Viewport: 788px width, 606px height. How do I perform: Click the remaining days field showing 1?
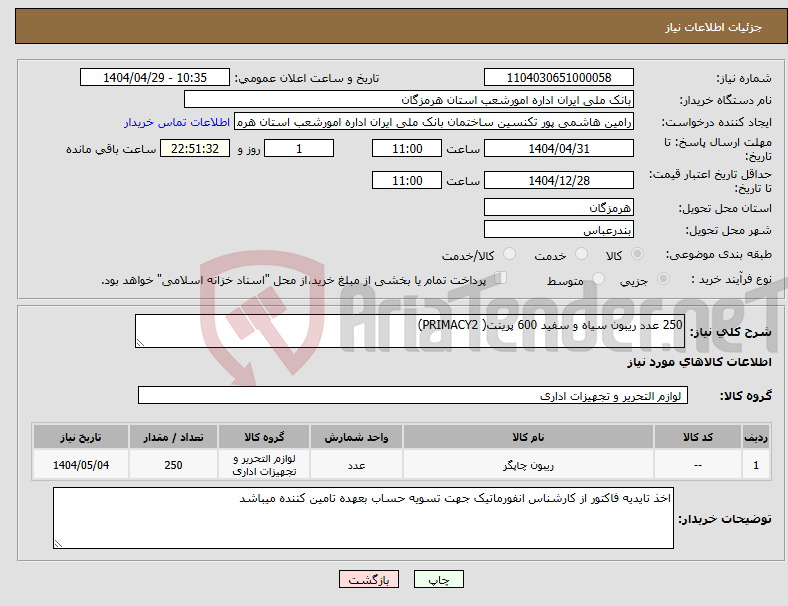tap(299, 148)
